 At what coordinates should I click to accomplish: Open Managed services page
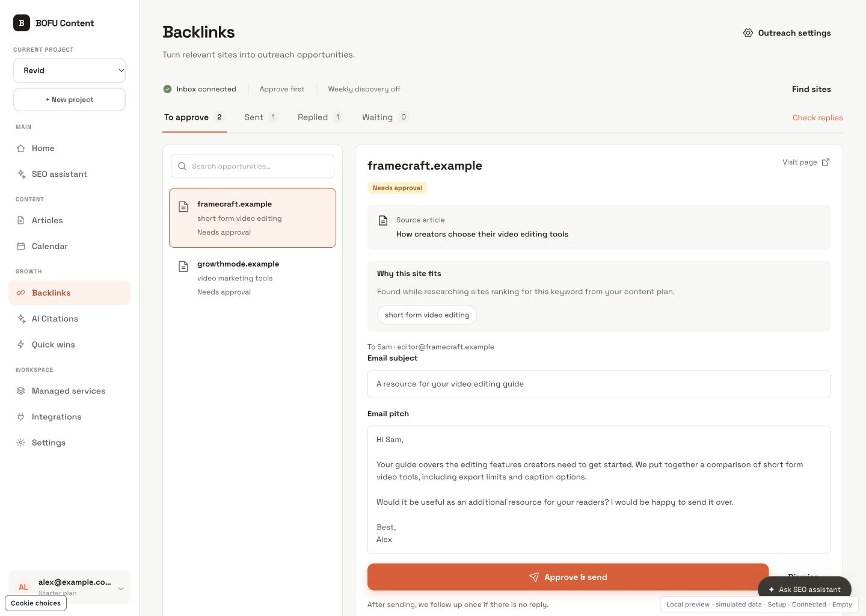[69, 391]
